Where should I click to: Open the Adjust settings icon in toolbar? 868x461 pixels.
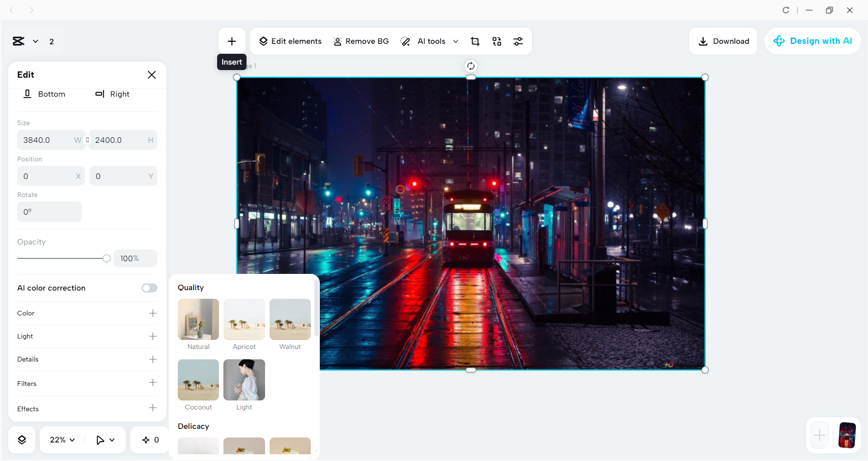coord(518,41)
